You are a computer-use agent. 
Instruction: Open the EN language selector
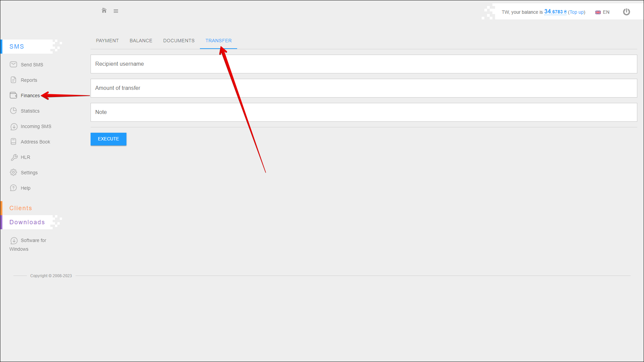[x=602, y=12]
